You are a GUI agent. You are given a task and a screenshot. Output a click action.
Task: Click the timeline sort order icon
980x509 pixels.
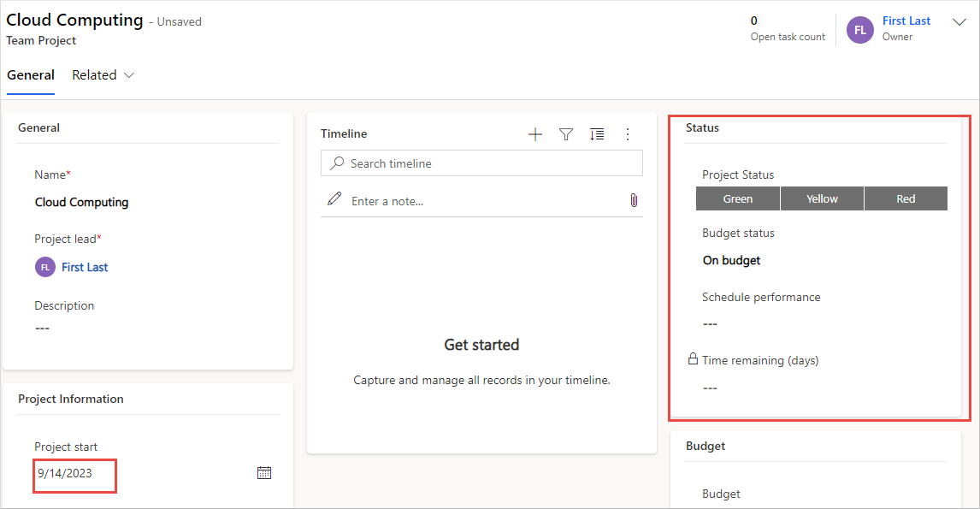[597, 134]
